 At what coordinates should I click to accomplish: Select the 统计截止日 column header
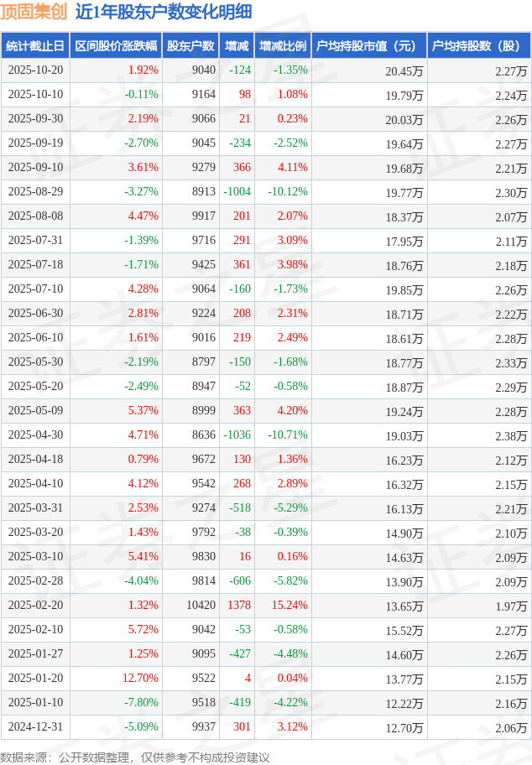[x=35, y=46]
